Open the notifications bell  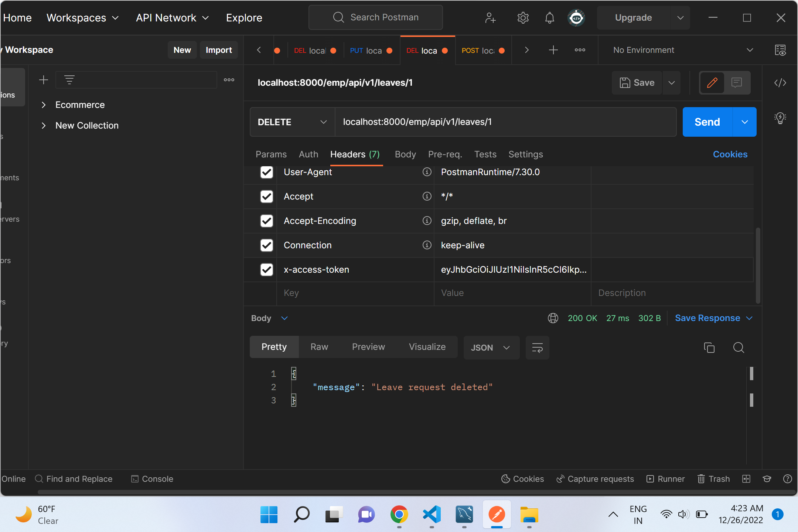pos(549,17)
